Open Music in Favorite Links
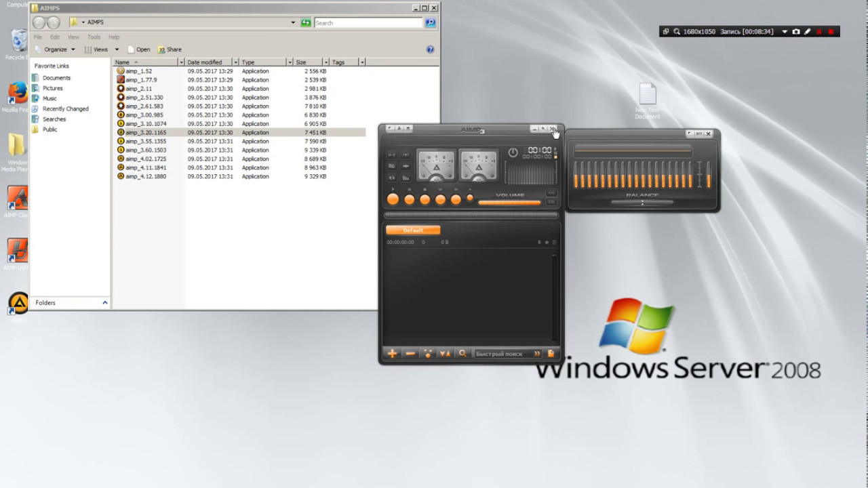This screenshot has width=868, height=488. point(50,98)
